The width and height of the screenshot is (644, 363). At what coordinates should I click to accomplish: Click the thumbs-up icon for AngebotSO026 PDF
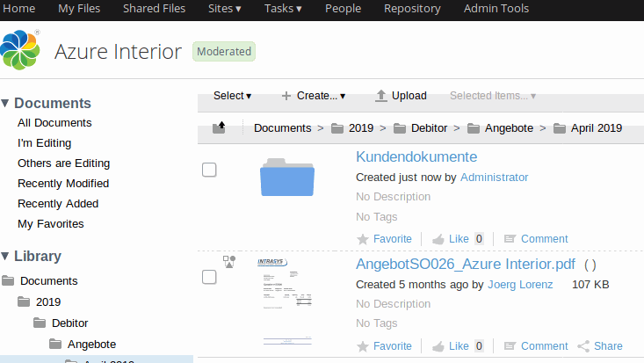tap(438, 346)
